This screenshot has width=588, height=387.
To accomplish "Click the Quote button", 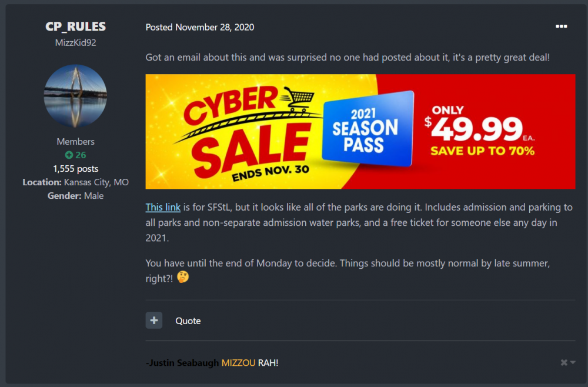I will [x=188, y=321].
